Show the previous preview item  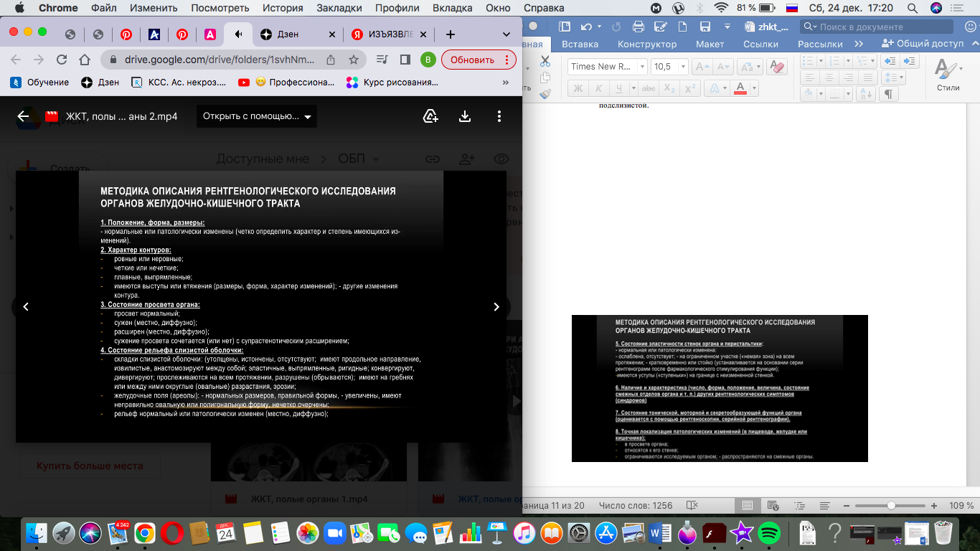coord(26,306)
